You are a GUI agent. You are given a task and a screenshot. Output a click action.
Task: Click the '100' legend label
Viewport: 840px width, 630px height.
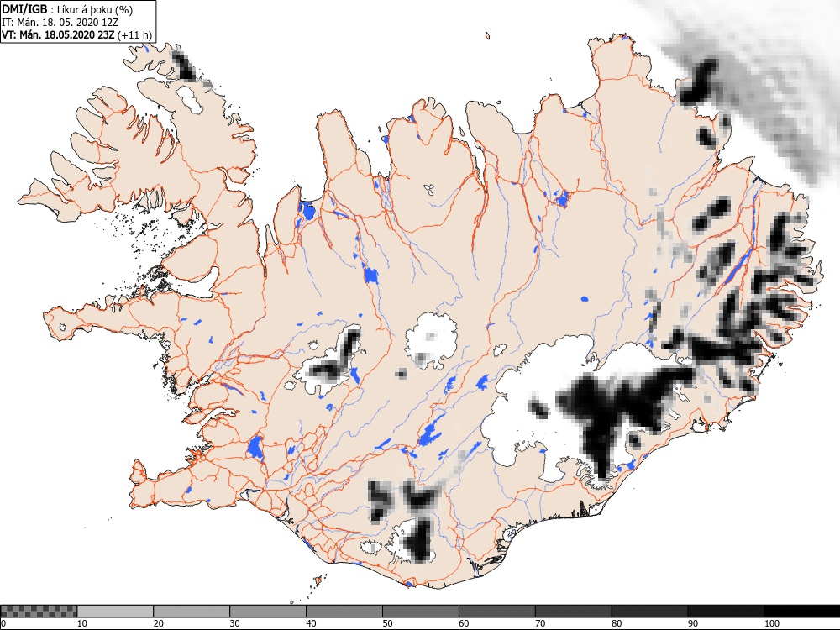click(771, 623)
